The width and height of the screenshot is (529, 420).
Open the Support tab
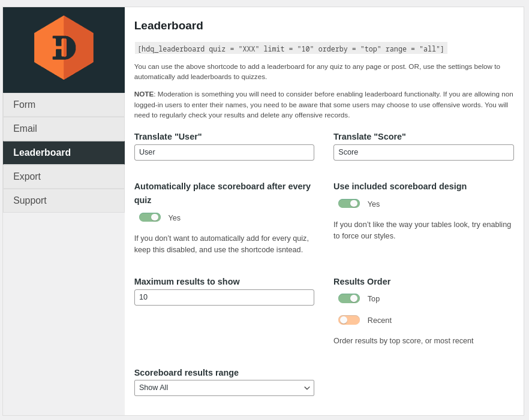(64, 201)
